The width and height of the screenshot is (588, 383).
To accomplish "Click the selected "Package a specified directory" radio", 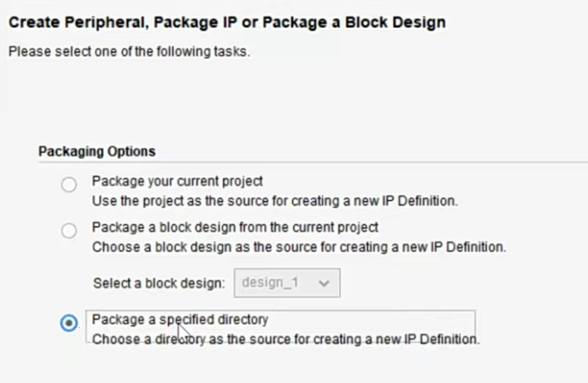I will pyautogui.click(x=69, y=324).
